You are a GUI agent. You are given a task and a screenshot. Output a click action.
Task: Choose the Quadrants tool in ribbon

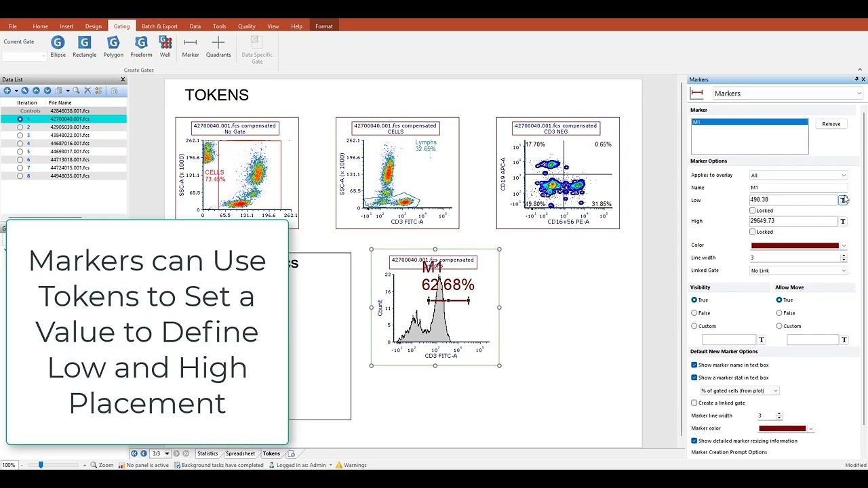tap(218, 47)
